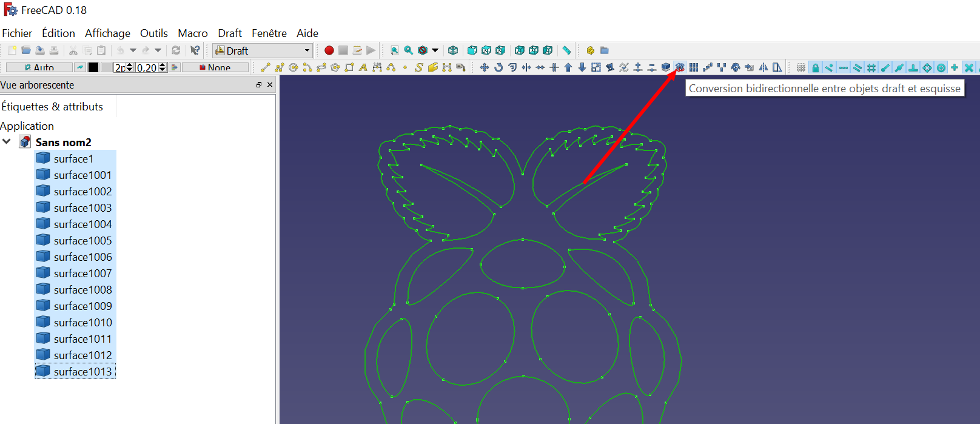
Task: Click the Draft Upgrade arrow
Action: (x=568, y=67)
